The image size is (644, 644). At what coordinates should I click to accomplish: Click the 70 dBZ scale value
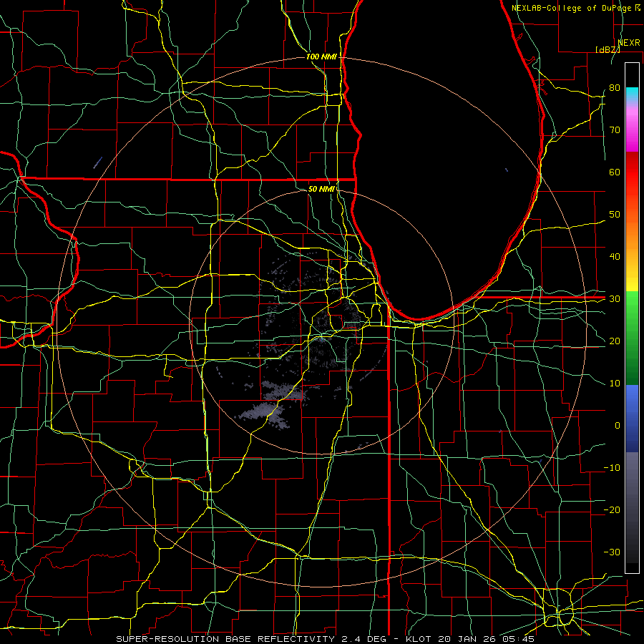coord(615,130)
